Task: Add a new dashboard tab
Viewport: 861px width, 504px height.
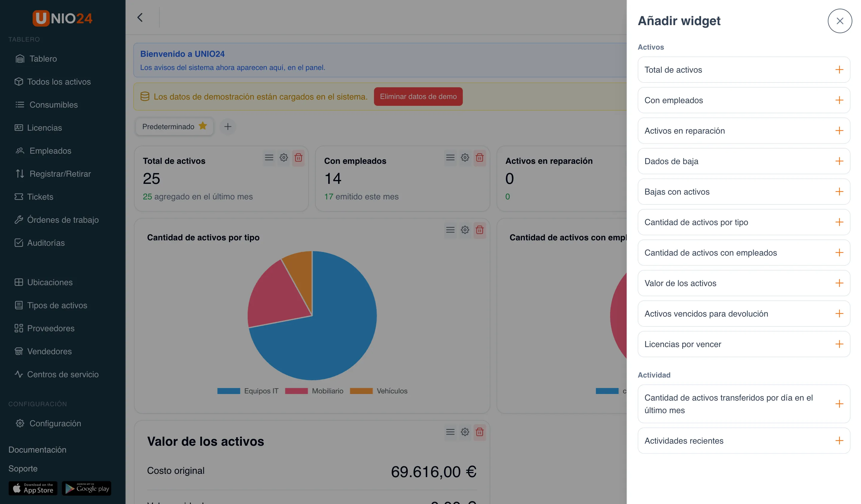Action: tap(228, 126)
